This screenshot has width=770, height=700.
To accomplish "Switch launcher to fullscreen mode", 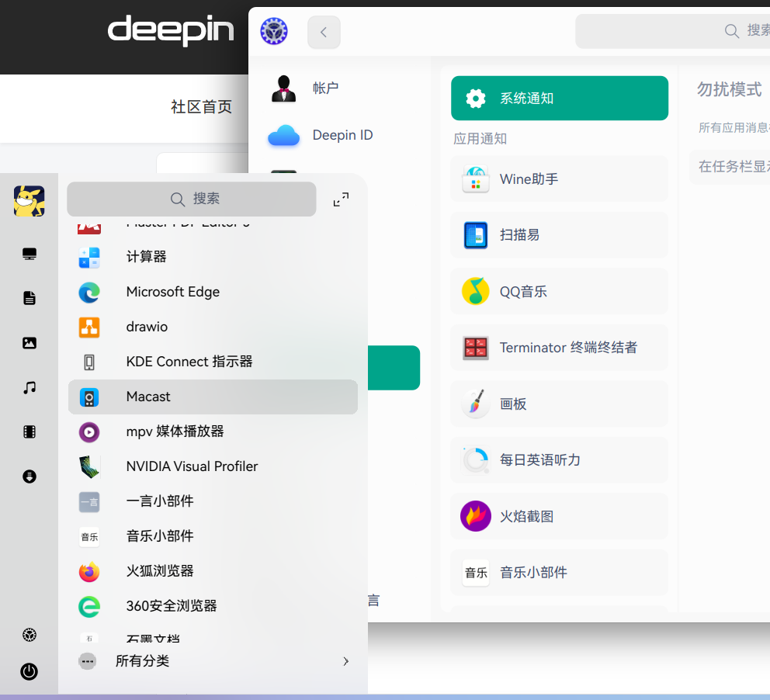I will click(341, 199).
